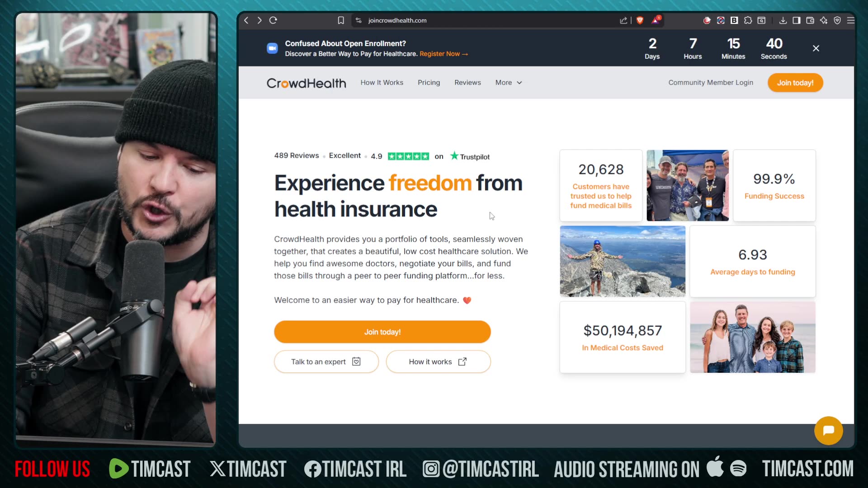
Task: Click the address bar URL field
Action: pyautogui.click(x=488, y=20)
